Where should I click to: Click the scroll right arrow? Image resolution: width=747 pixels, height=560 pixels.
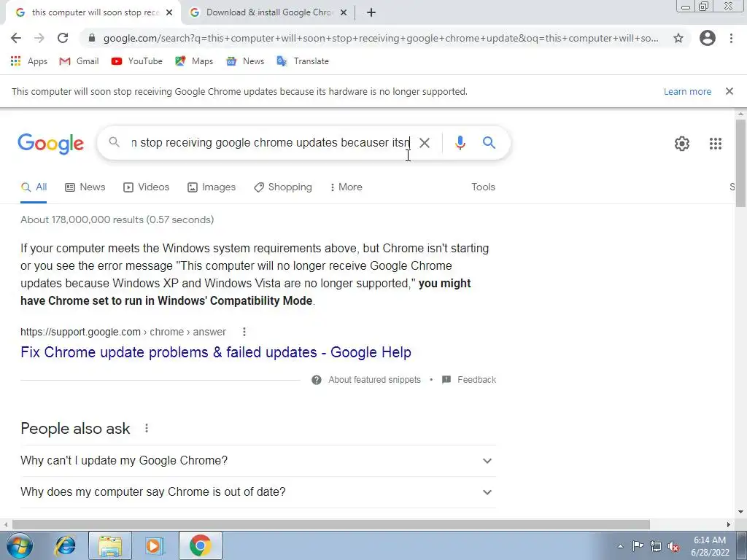pyautogui.click(x=729, y=524)
